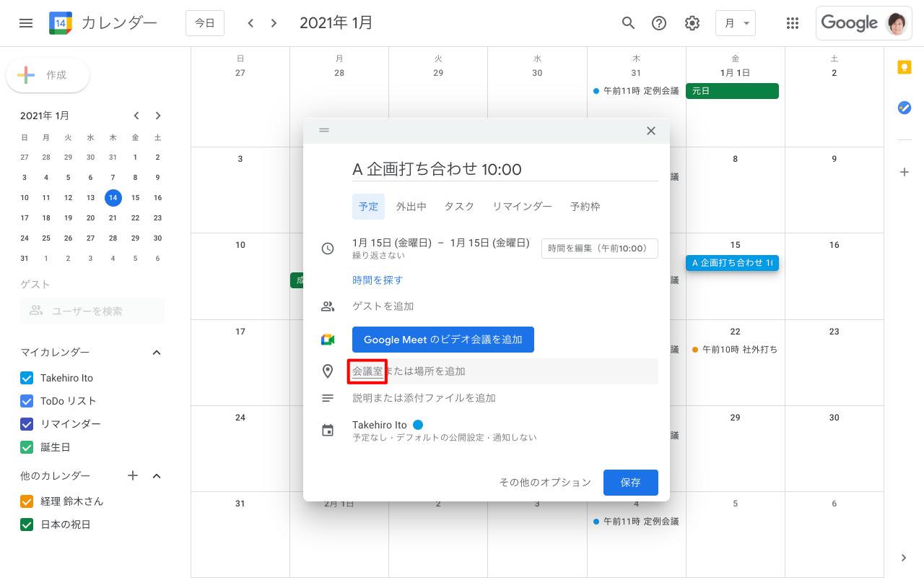Add other calendar with the plus icon
924x578 pixels.
point(133,475)
